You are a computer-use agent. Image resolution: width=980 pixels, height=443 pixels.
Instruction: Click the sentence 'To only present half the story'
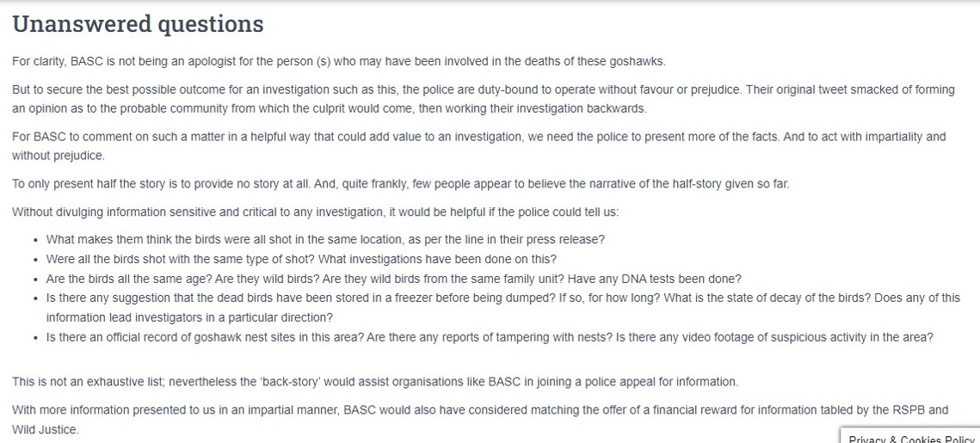coord(400,183)
